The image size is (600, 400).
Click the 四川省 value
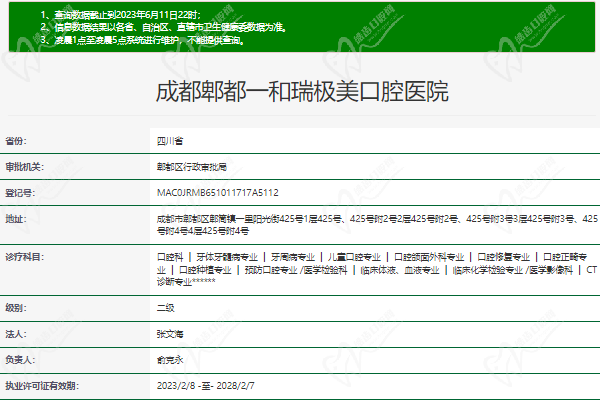click(x=170, y=141)
